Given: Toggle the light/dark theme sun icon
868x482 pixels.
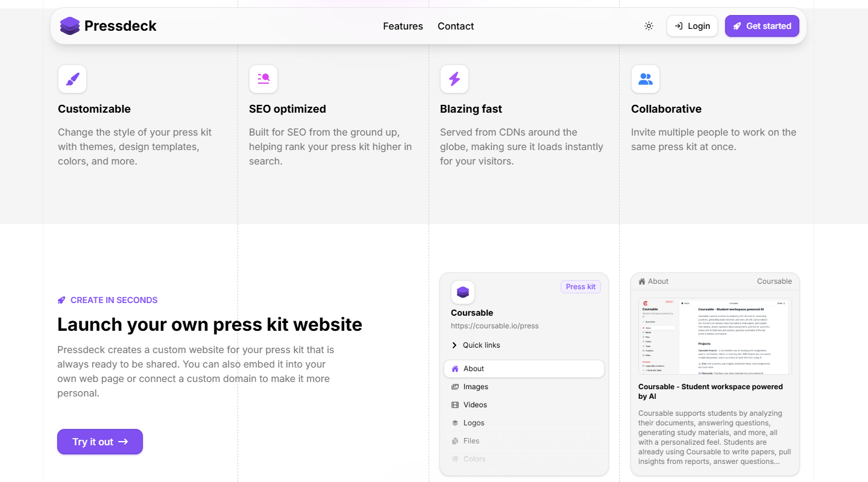Looking at the screenshot, I should pyautogui.click(x=649, y=26).
